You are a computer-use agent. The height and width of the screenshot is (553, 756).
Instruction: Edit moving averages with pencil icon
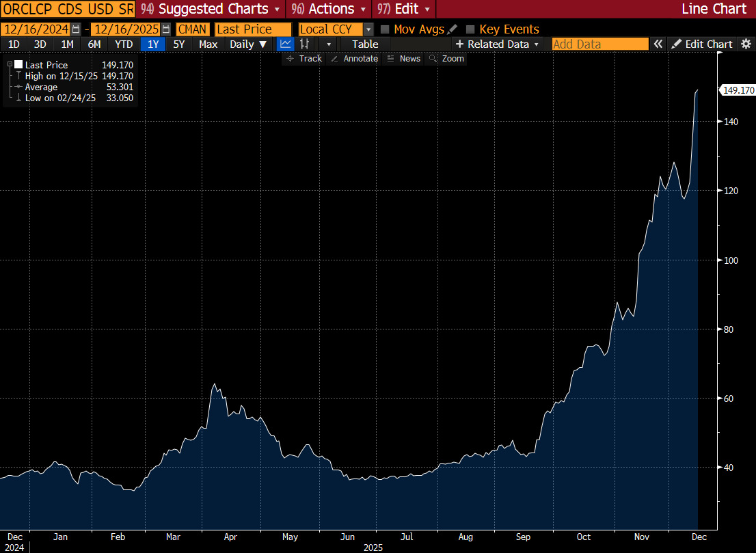452,29
